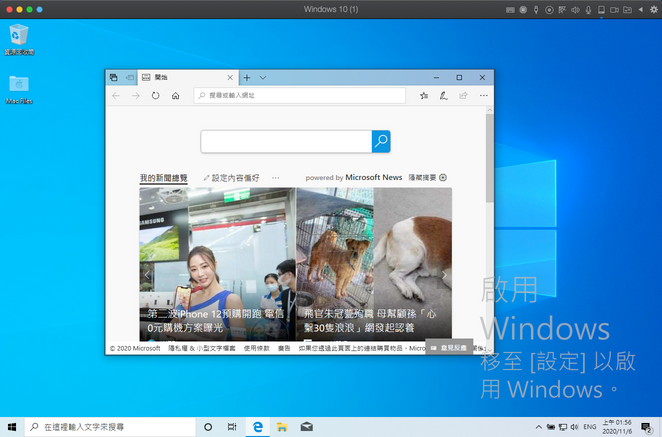Open the iPhone 12 presale news thumbnail
The height and width of the screenshot is (437, 662).
point(218,264)
